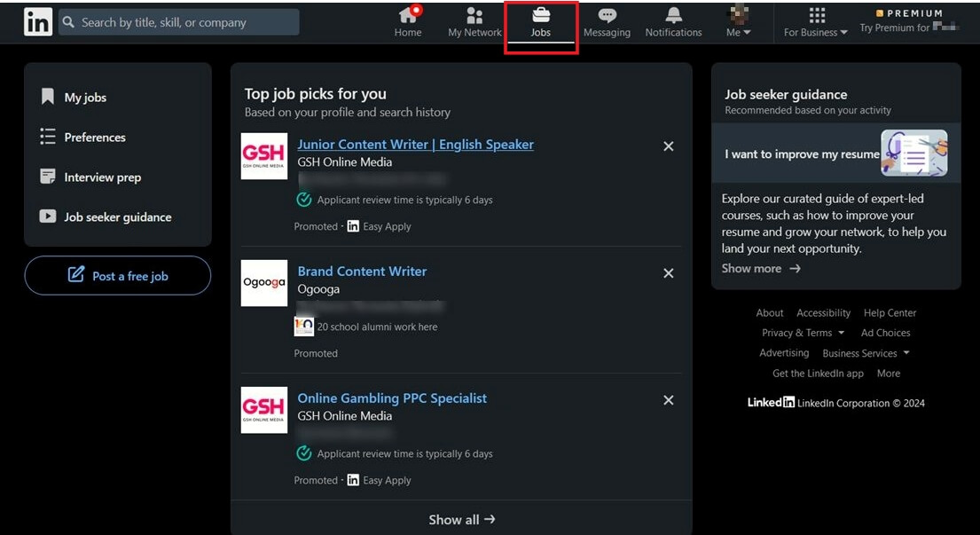Viewport: 980px width, 535px height.
Task: Click the Premium gold badge icon
Action: (880, 13)
